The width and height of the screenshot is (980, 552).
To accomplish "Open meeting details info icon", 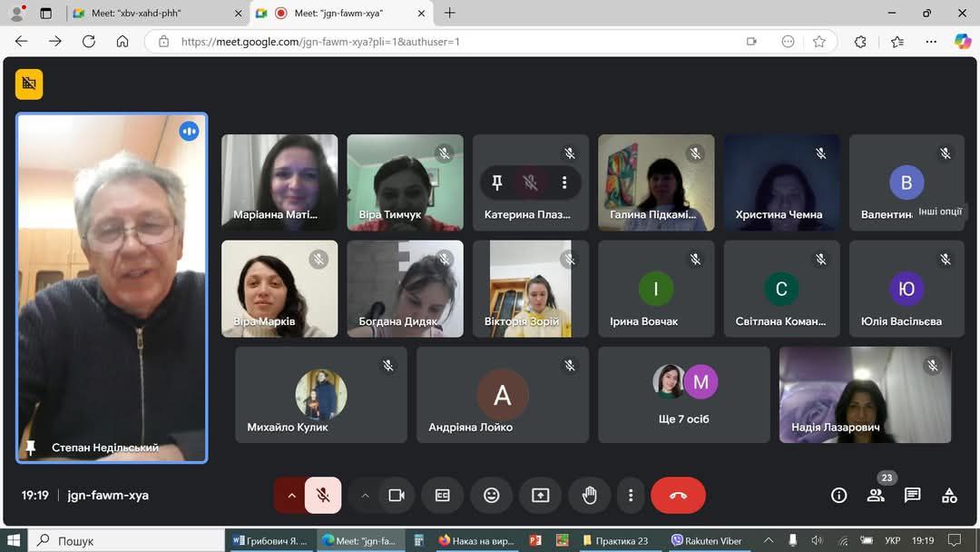I will [838, 495].
